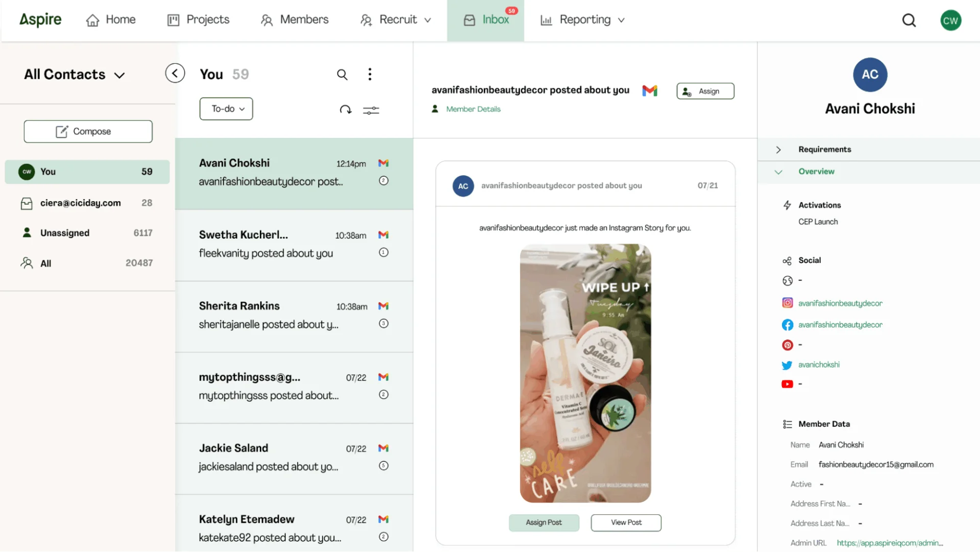
Task: Expand the Requirements section
Action: (x=778, y=149)
